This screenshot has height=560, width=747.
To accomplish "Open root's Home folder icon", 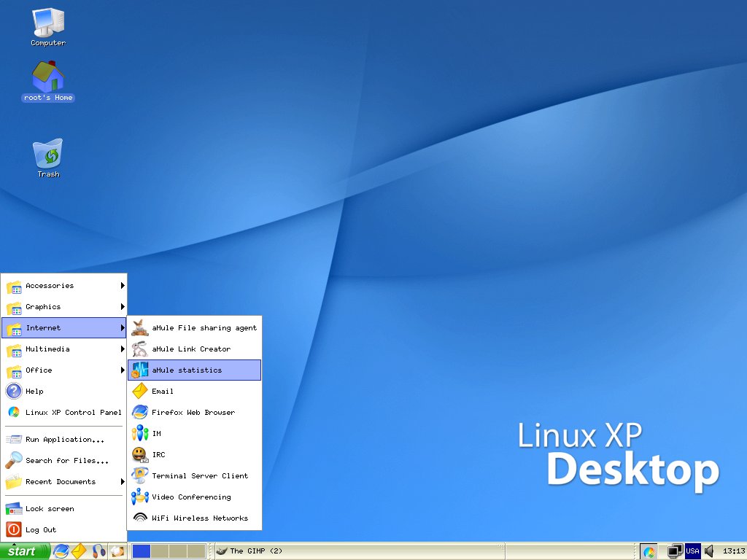I will click(47, 82).
